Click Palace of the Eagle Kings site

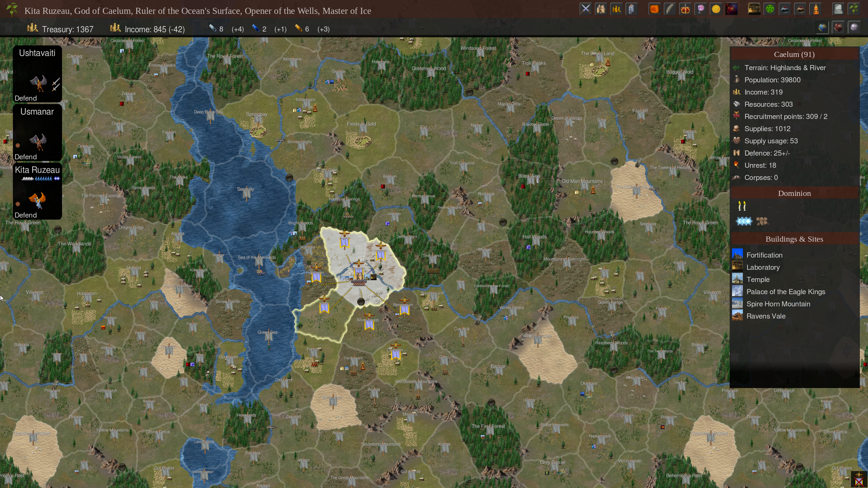[x=785, y=292]
